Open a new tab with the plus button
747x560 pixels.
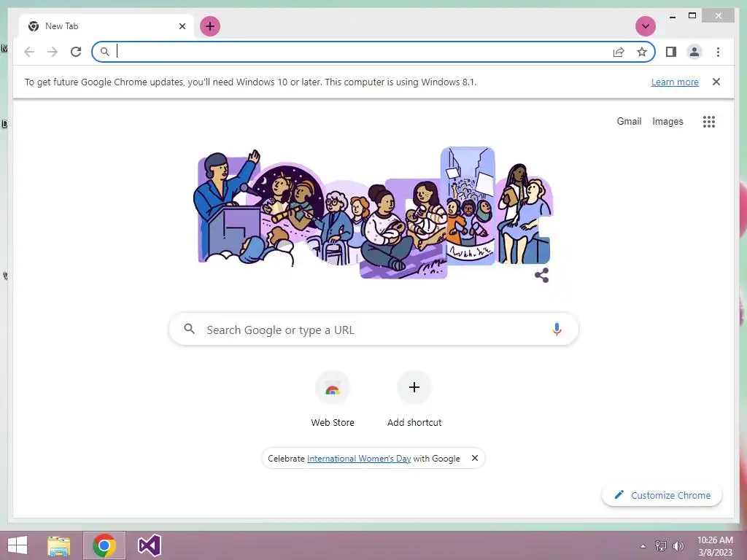209,26
